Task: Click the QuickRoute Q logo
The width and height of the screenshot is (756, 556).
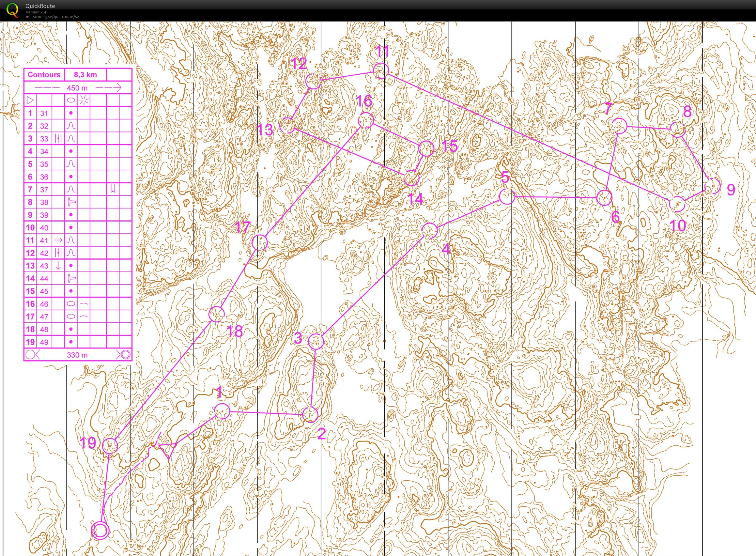Action: pyautogui.click(x=12, y=9)
